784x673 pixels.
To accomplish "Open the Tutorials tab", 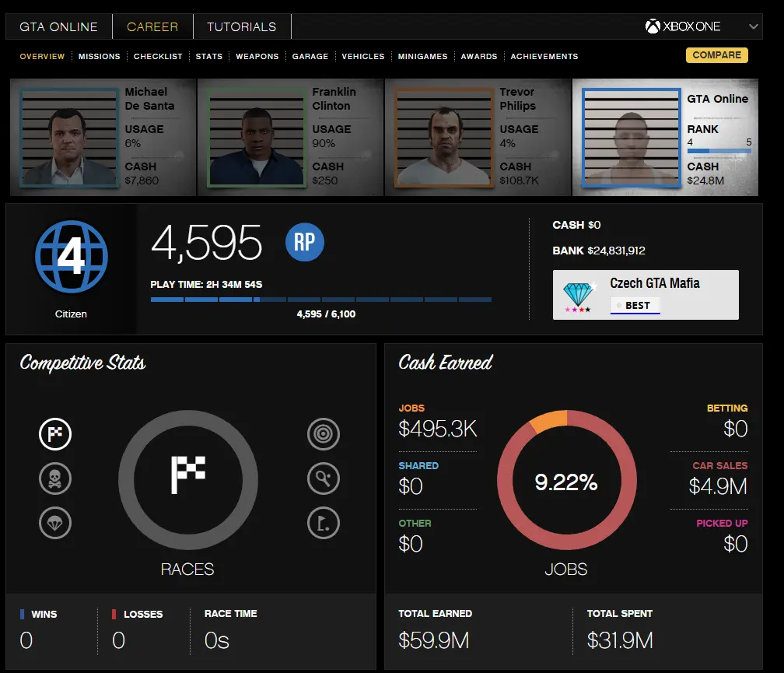I will [242, 26].
